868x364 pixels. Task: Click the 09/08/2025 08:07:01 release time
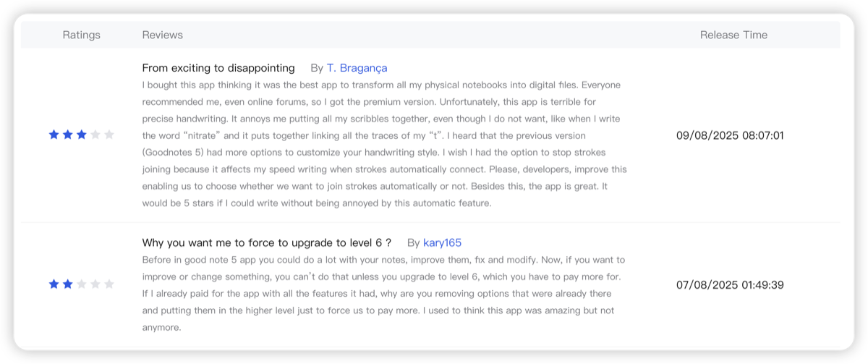730,135
